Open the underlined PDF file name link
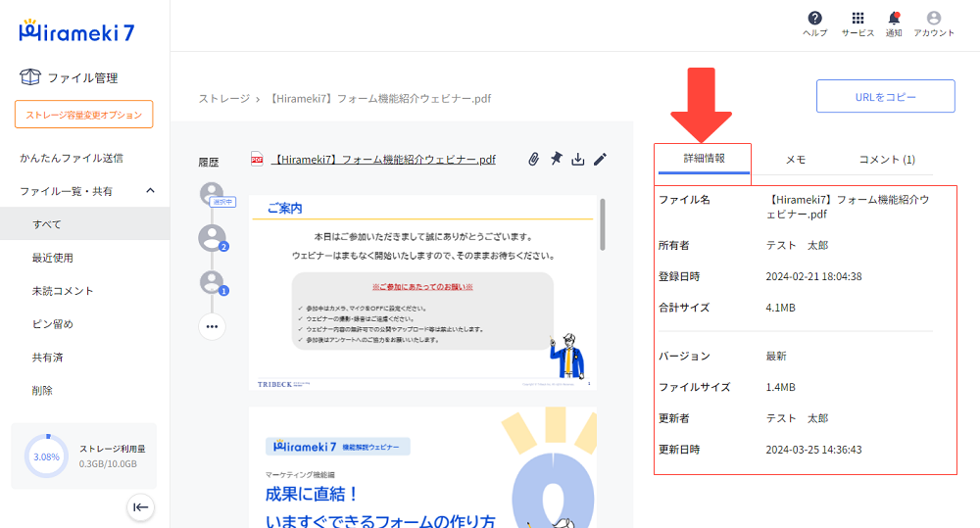Viewport: 980px width, 528px height. click(383, 160)
